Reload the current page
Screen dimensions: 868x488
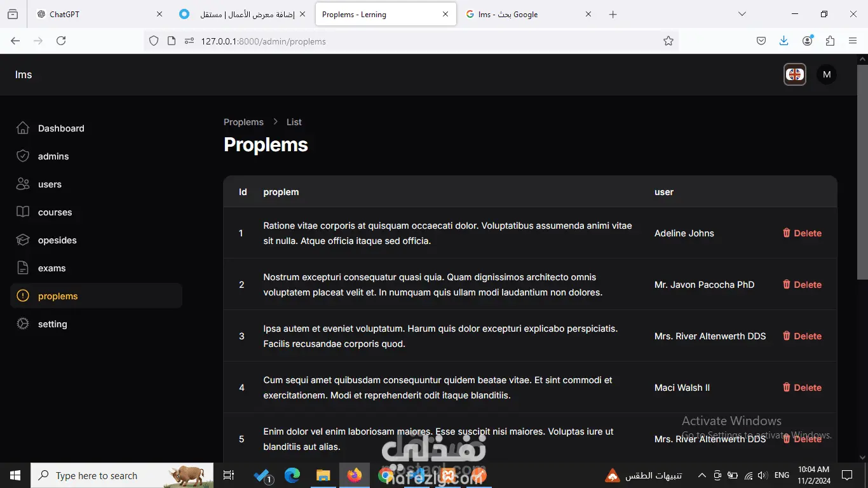(x=61, y=41)
